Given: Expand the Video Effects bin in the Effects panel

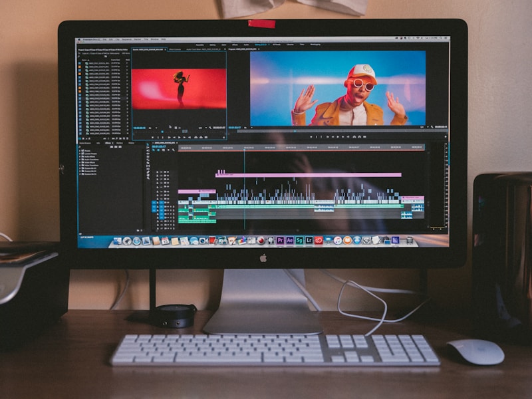Looking at the screenshot, I should [80, 162].
